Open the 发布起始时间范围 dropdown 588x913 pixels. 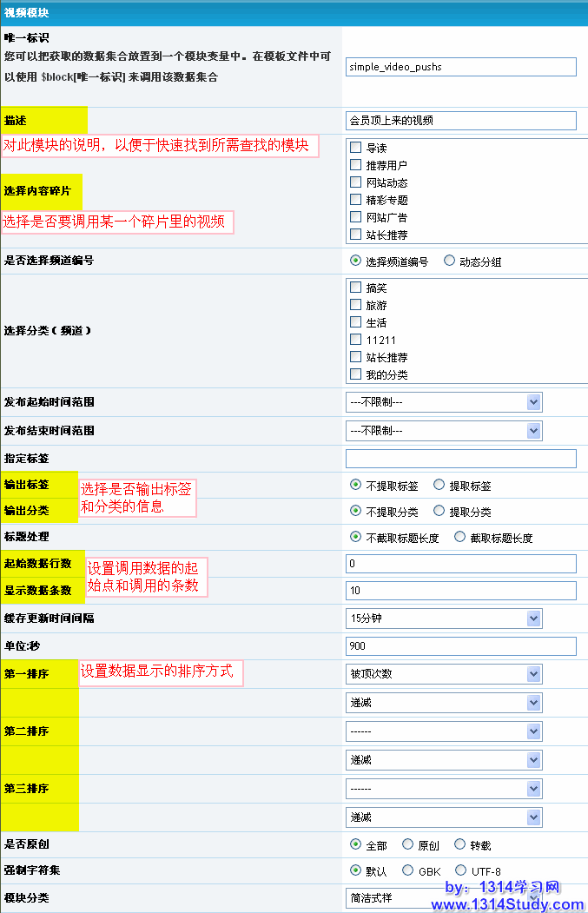(444, 402)
